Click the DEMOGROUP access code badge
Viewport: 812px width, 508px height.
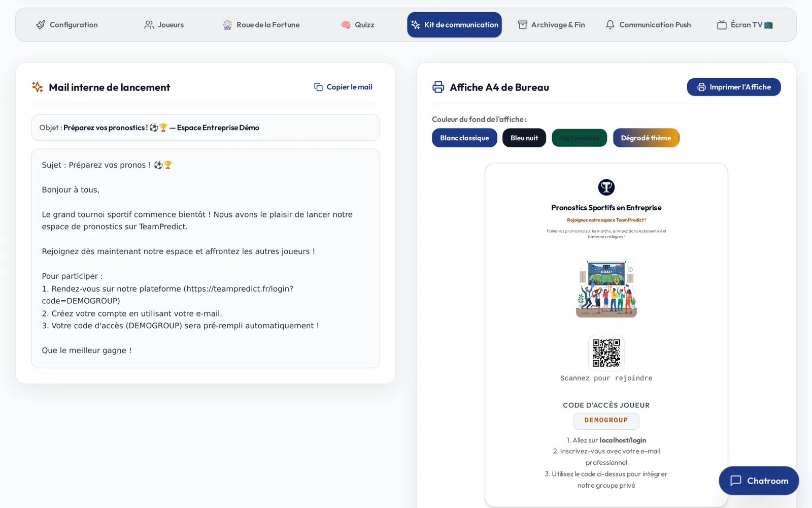pos(606,421)
